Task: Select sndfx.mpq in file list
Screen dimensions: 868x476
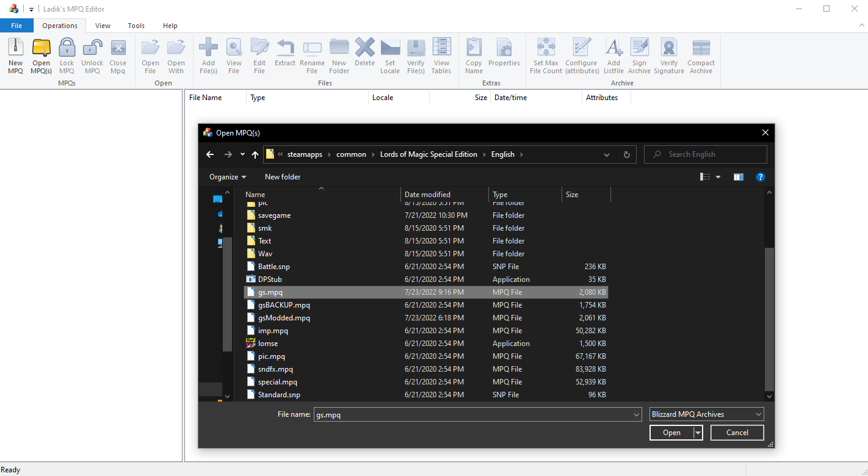Action: click(x=426, y=369)
